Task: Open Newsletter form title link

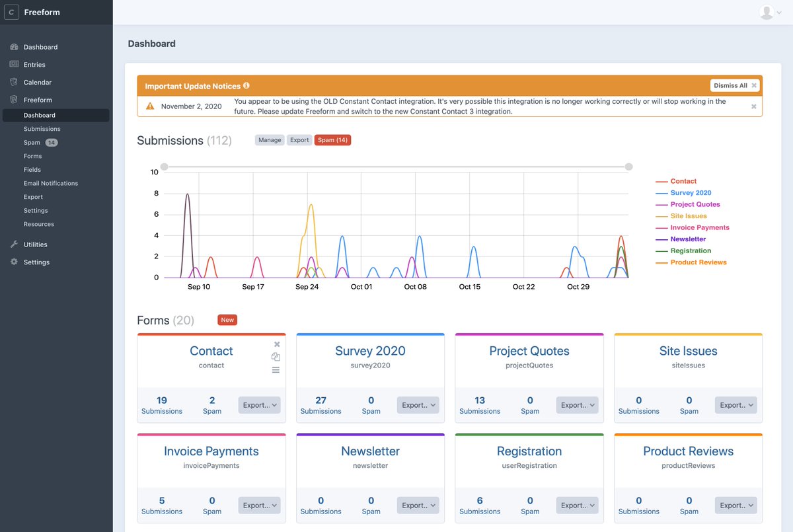Action: click(370, 451)
